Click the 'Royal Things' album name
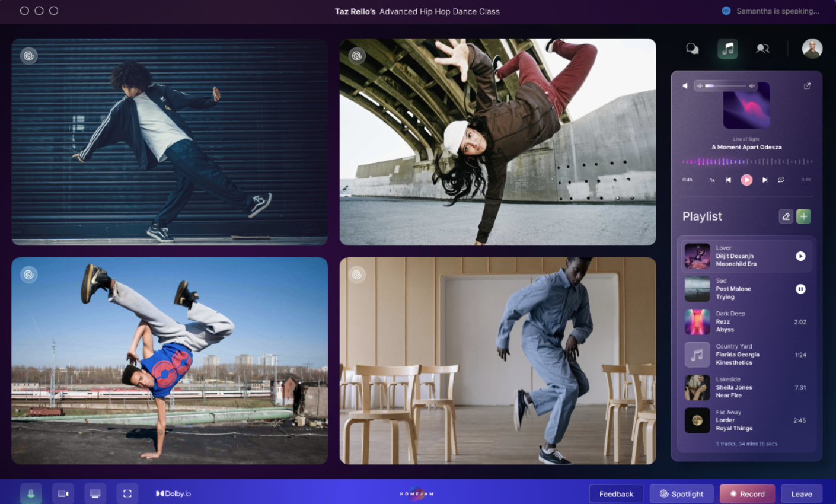The height and width of the screenshot is (504, 836). tap(734, 428)
